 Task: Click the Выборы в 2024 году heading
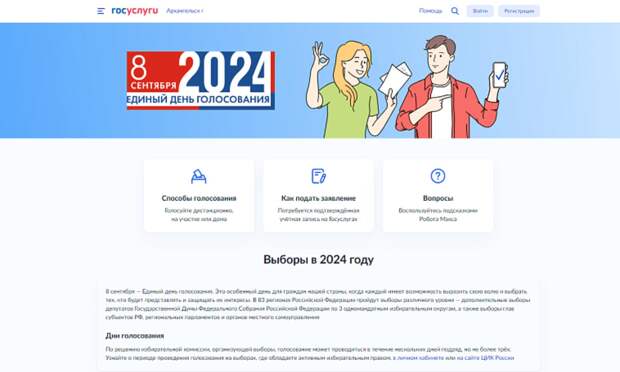[x=319, y=260]
